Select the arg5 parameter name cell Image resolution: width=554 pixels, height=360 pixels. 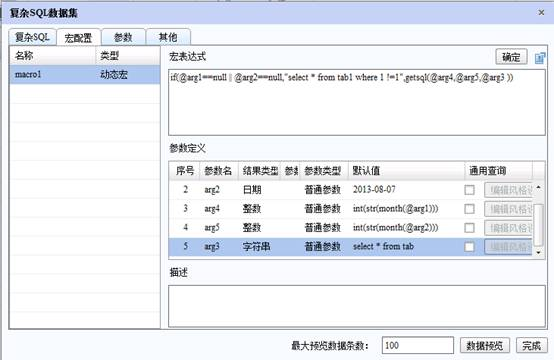212,228
